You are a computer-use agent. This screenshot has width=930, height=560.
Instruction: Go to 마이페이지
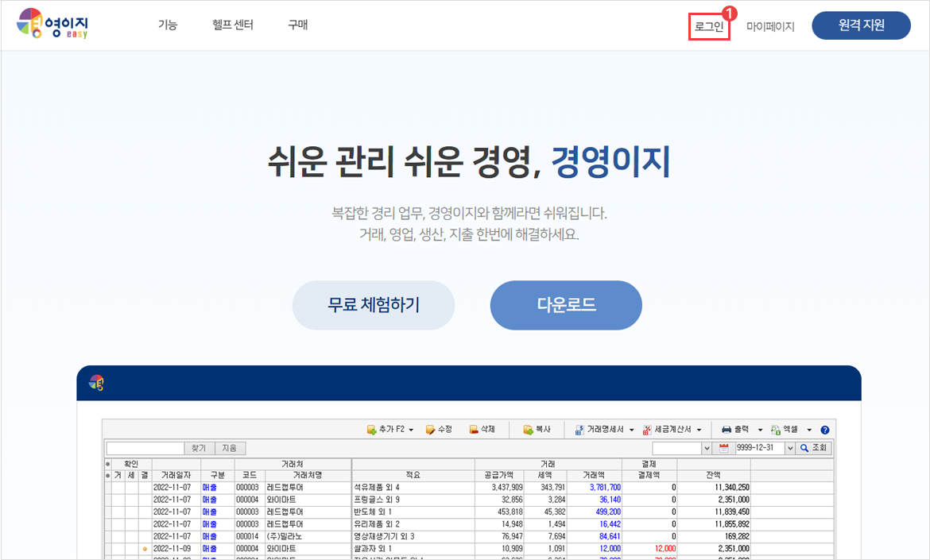[770, 27]
